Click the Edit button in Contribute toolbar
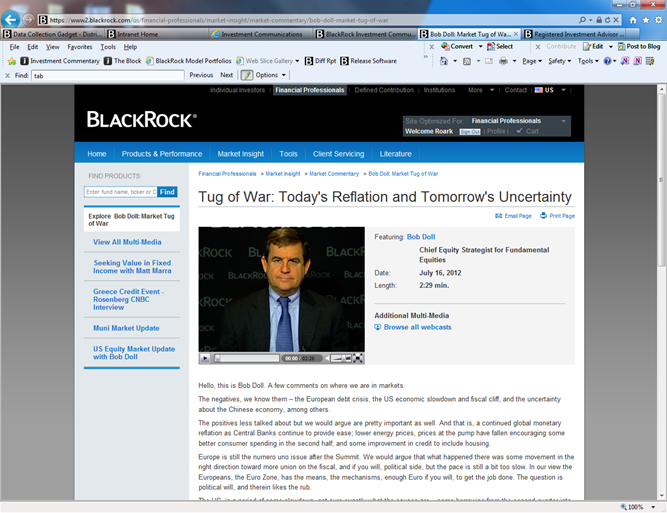This screenshot has width=667, height=513. click(593, 46)
